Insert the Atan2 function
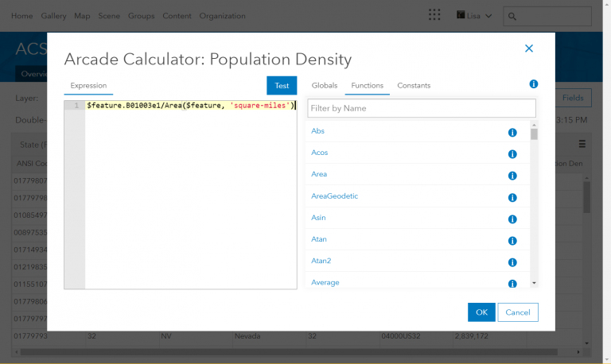 321,261
